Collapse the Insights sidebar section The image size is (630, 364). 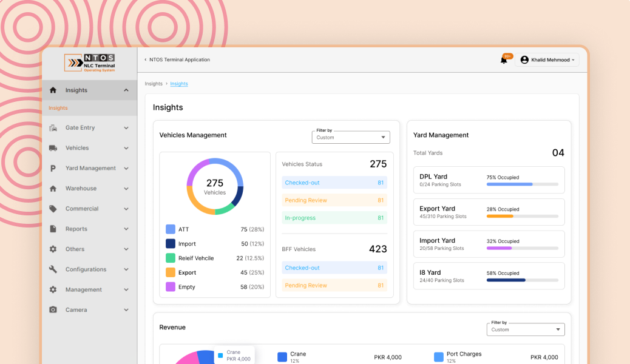126,90
